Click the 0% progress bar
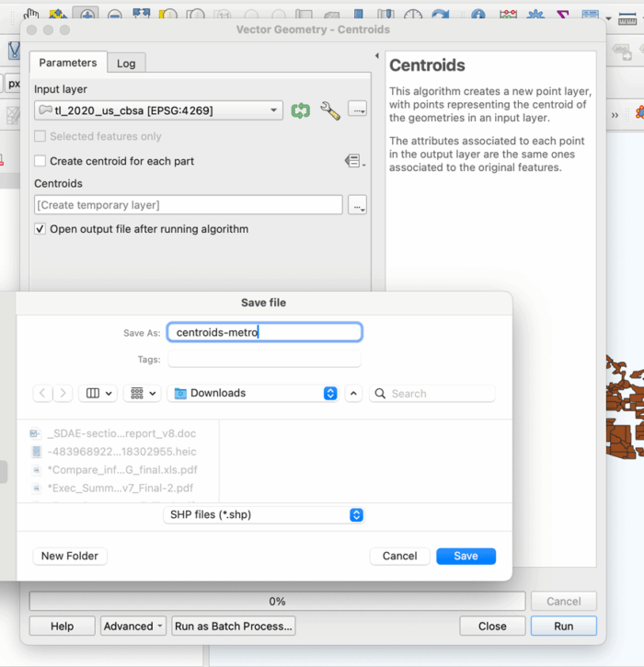This screenshot has height=667, width=644. 277,601
